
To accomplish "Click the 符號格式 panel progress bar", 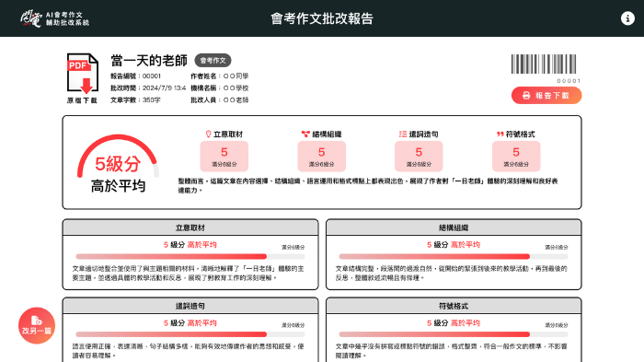I will pyautogui.click(x=454, y=334).
